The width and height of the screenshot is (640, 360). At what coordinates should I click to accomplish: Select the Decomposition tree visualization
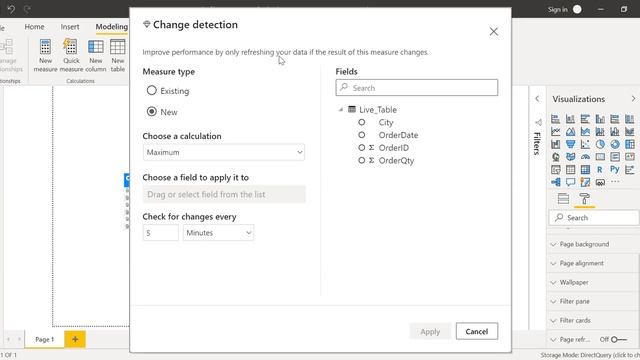pos(556,182)
